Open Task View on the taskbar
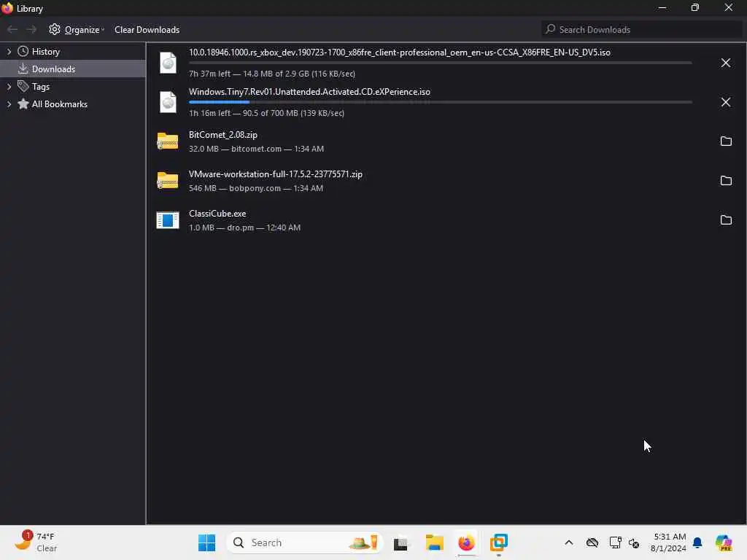This screenshot has width=747, height=560. pos(400,542)
